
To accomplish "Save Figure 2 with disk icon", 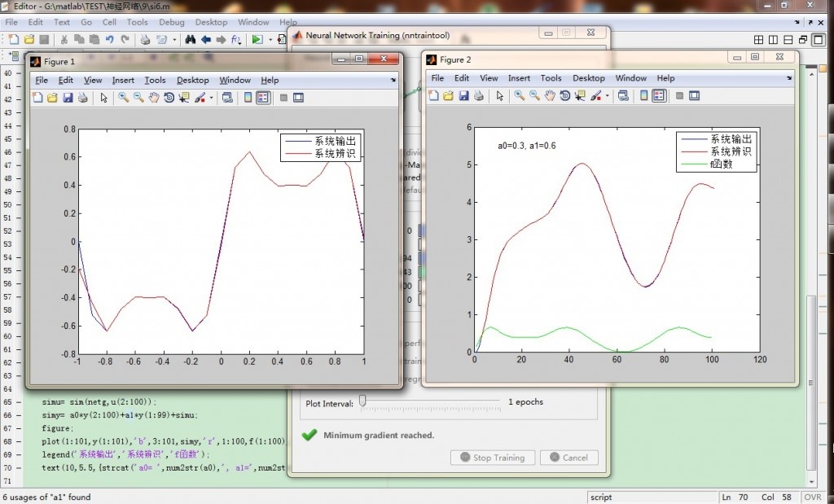I will (x=463, y=96).
